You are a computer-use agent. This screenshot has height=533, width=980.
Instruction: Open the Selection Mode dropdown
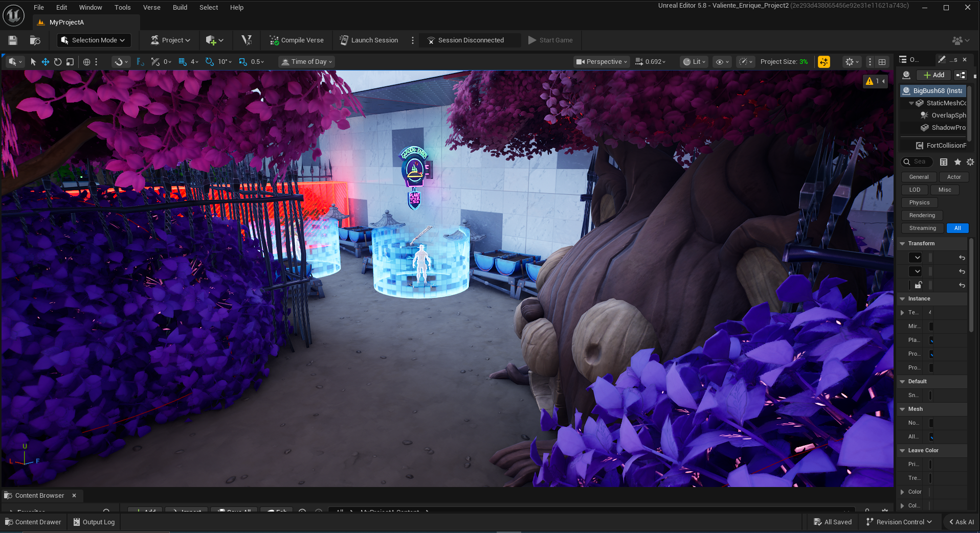(x=94, y=40)
